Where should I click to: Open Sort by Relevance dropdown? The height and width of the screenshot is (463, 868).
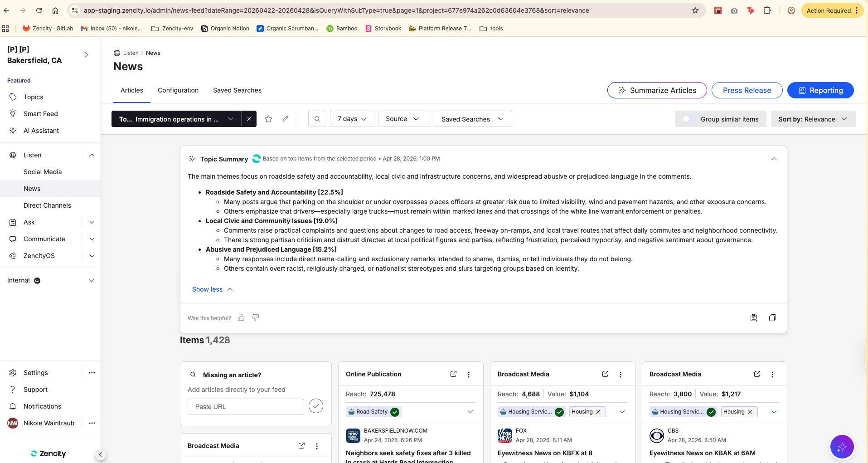point(813,119)
